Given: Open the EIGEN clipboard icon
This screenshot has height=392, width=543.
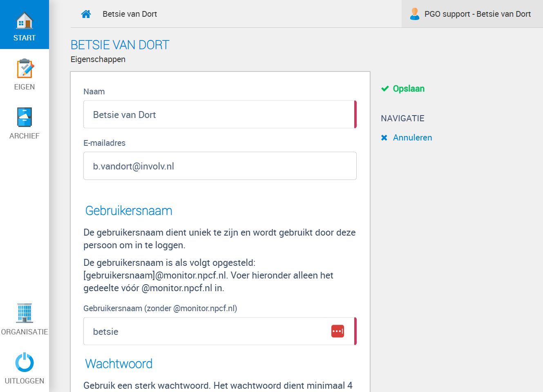Looking at the screenshot, I should tap(25, 69).
